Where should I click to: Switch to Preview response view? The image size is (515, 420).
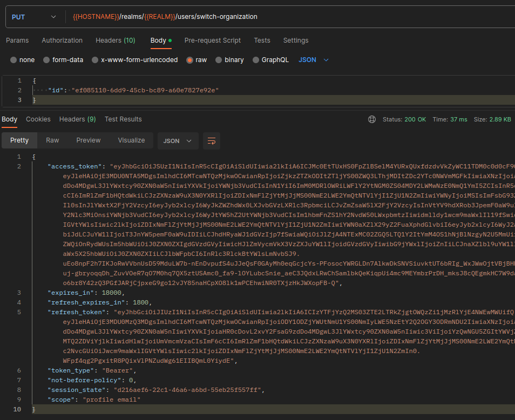pos(89,140)
